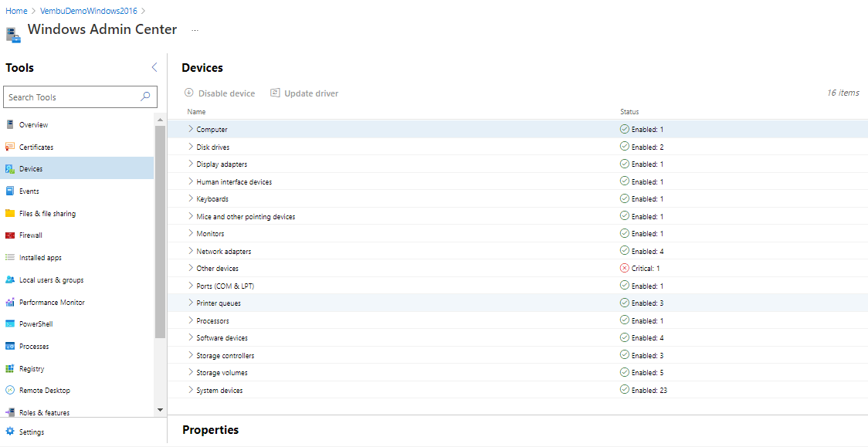Click the Performance Monitor chart icon
The image size is (868, 447).
coord(9,302)
